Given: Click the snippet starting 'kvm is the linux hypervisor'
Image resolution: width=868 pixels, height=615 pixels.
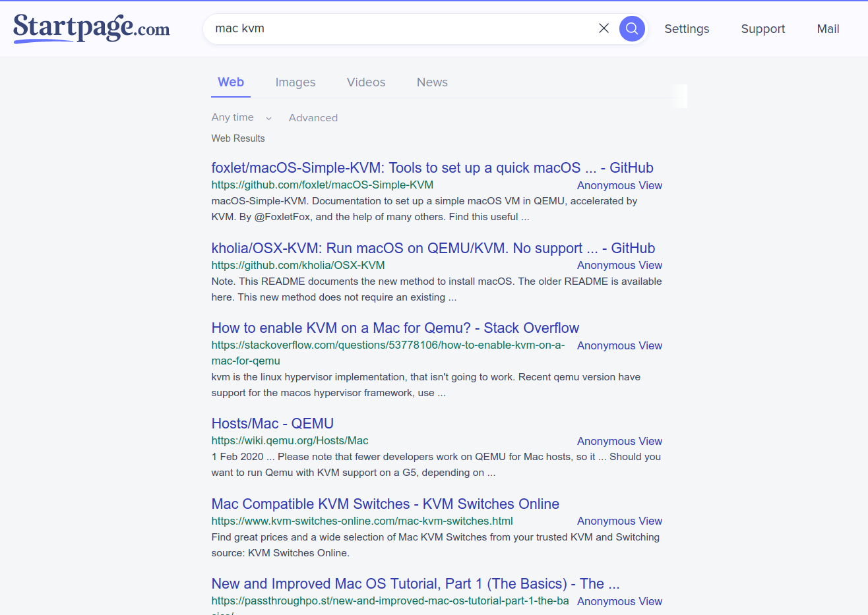Looking at the screenshot, I should click(x=426, y=385).
